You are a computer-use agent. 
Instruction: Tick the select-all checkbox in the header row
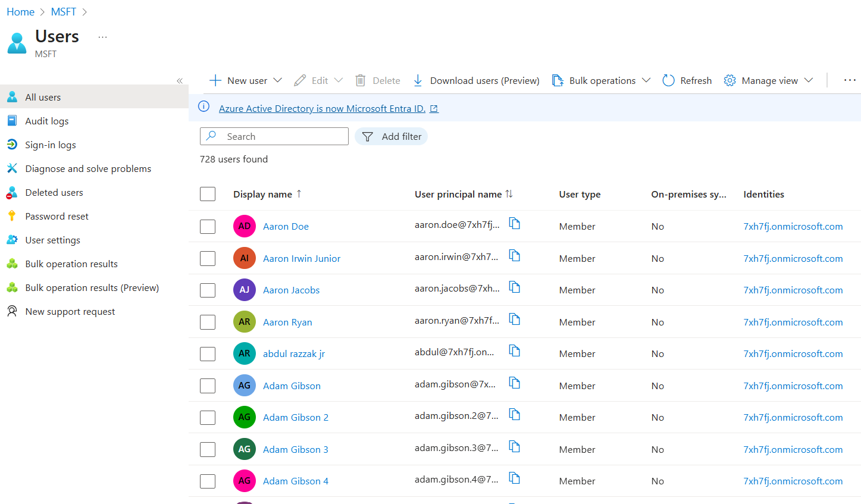tap(208, 194)
